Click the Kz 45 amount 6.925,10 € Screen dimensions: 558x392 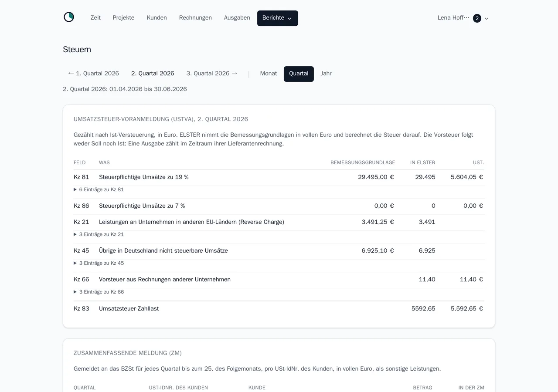[378, 251]
